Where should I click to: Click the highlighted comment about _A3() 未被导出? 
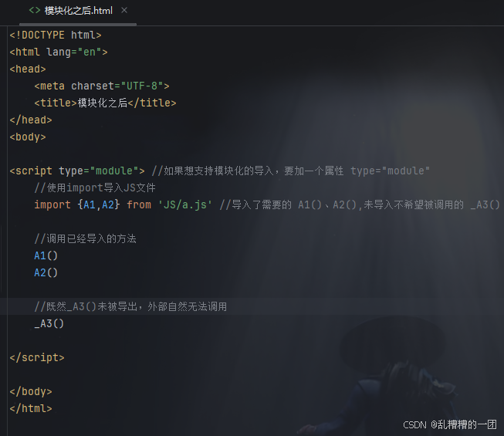pos(130,306)
